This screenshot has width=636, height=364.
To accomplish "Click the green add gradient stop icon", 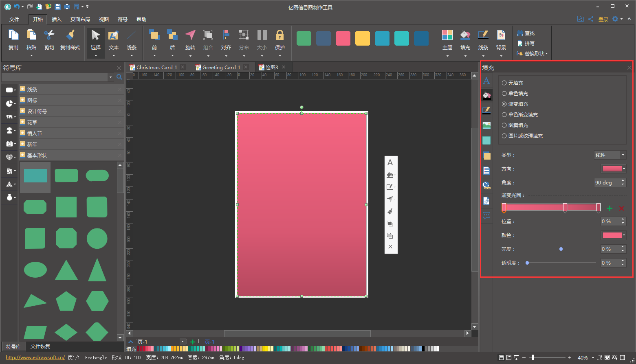I will pyautogui.click(x=610, y=208).
